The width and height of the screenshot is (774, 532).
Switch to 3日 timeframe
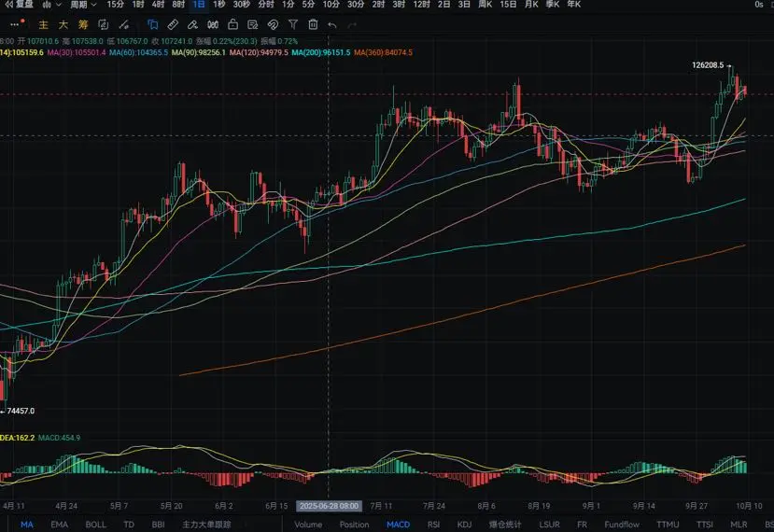pyautogui.click(x=464, y=5)
